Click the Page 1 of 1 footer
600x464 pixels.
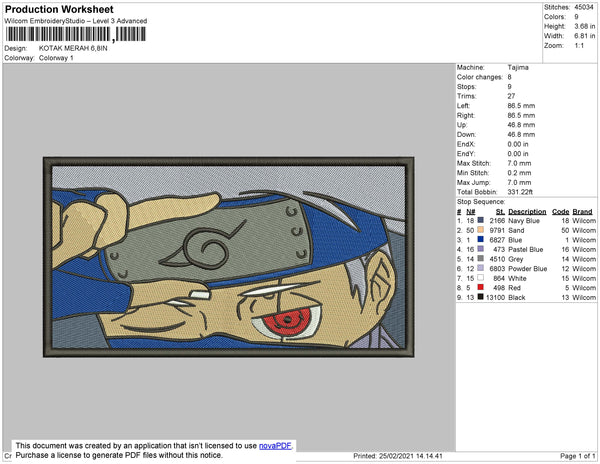coord(577,456)
